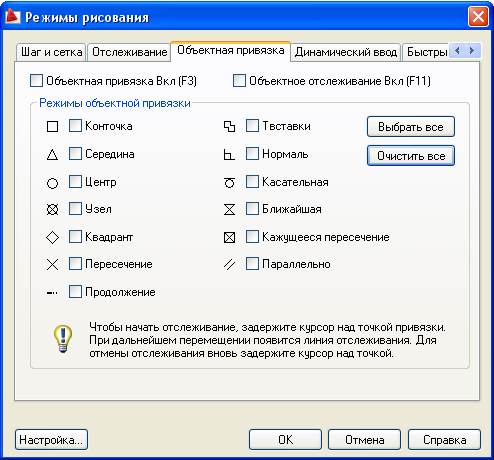Open the Настройка... options button

click(51, 440)
